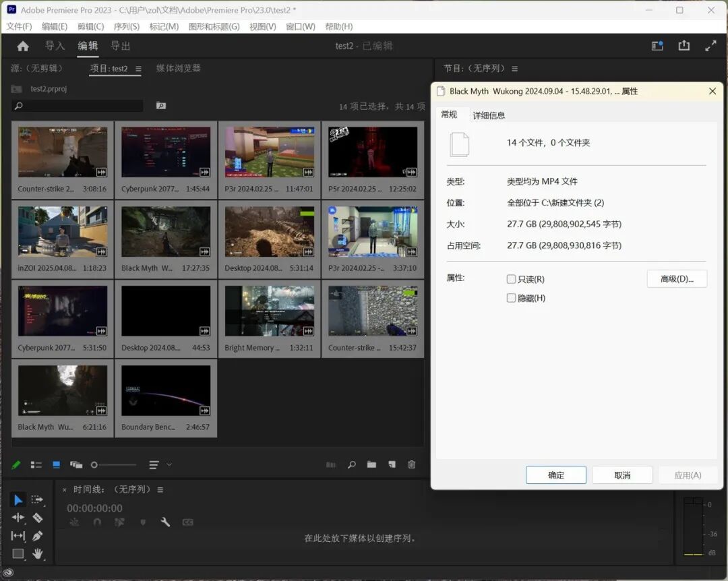The image size is (728, 581).
Task: Open timeline wrench display settings
Action: (165, 522)
